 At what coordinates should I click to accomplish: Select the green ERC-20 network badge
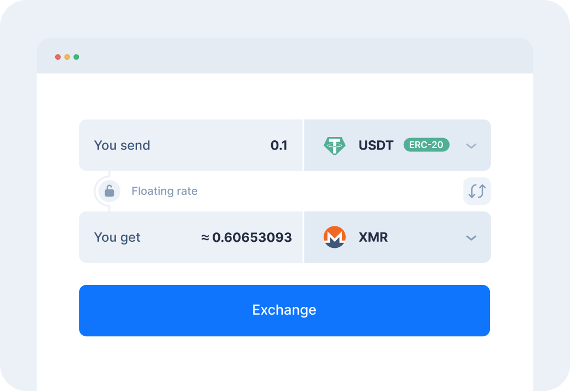pyautogui.click(x=426, y=145)
